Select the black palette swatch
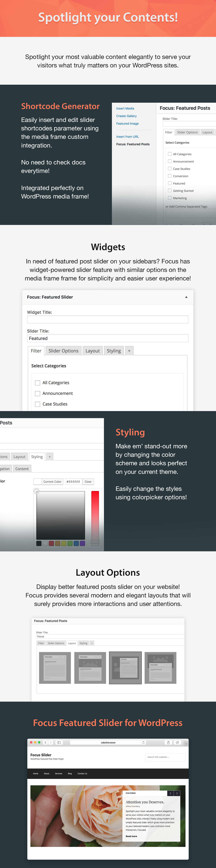 point(39,543)
